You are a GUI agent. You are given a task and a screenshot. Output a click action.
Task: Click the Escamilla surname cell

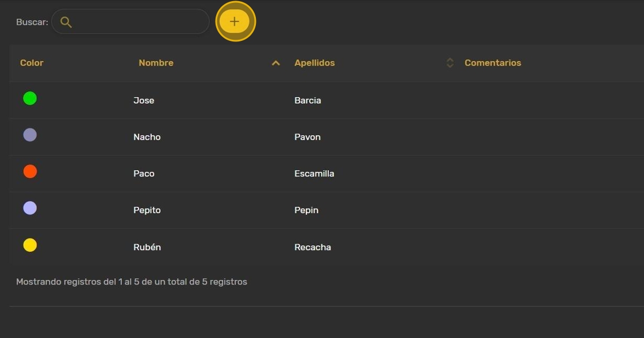point(314,174)
